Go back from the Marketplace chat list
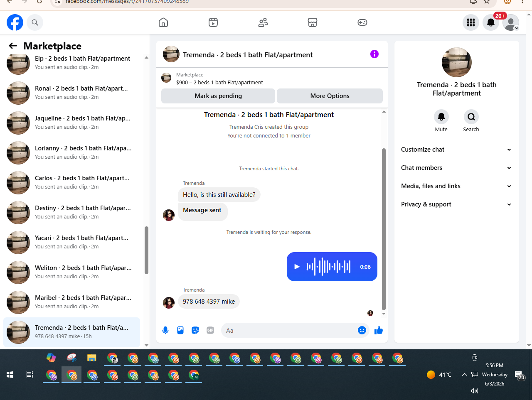 coord(13,46)
